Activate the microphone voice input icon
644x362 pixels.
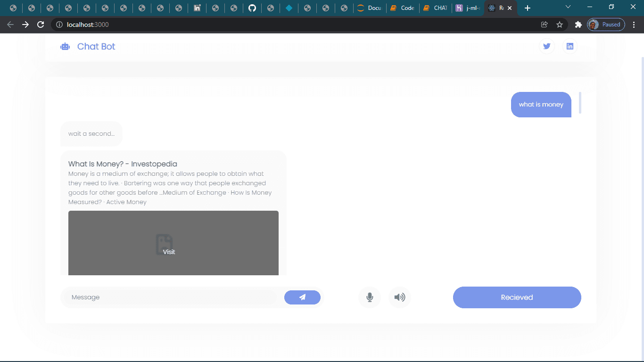(x=370, y=297)
